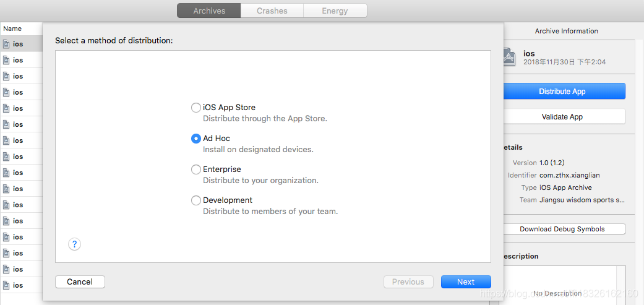Image resolution: width=644 pixels, height=305 pixels.
Task: Open the Energy tab
Action: coord(335,11)
